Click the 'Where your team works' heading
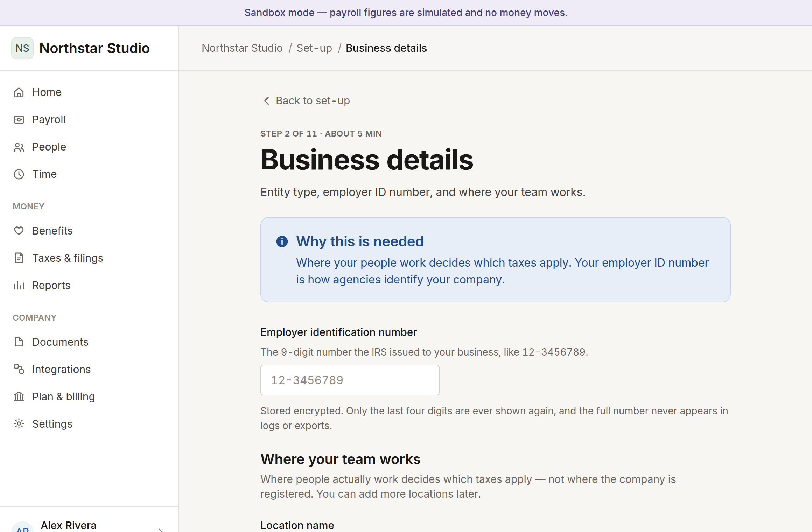The width and height of the screenshot is (812, 532). 340,459
